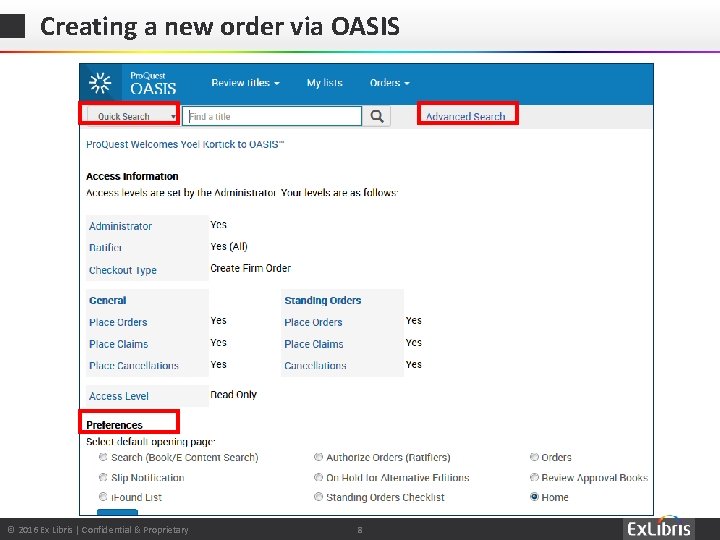Click Place Claims label under Standing Orders
The width and height of the screenshot is (720, 540).
click(314, 344)
